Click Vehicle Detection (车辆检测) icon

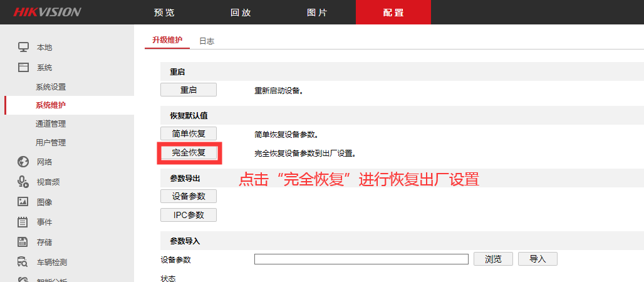(x=23, y=262)
